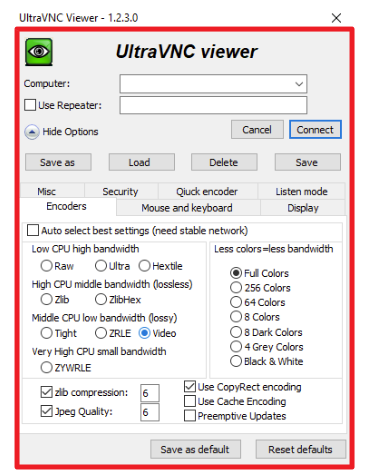Click the Load button
The width and height of the screenshot is (367, 475).
[142, 162]
